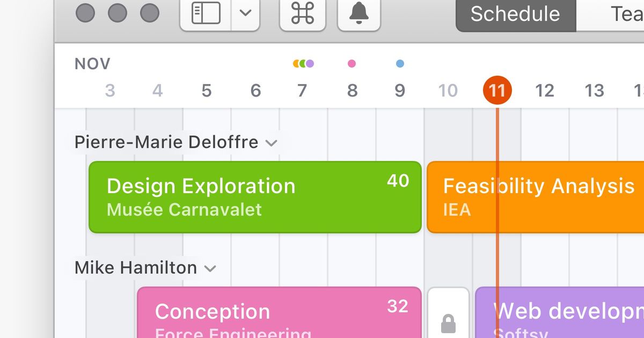
Task: Select the blue milestone dot above November 9
Action: 399,63
